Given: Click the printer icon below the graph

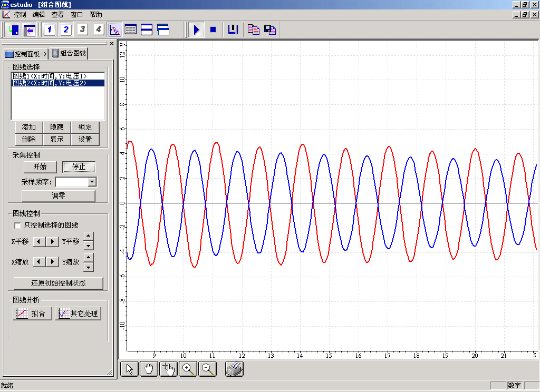Looking at the screenshot, I should (234, 369).
